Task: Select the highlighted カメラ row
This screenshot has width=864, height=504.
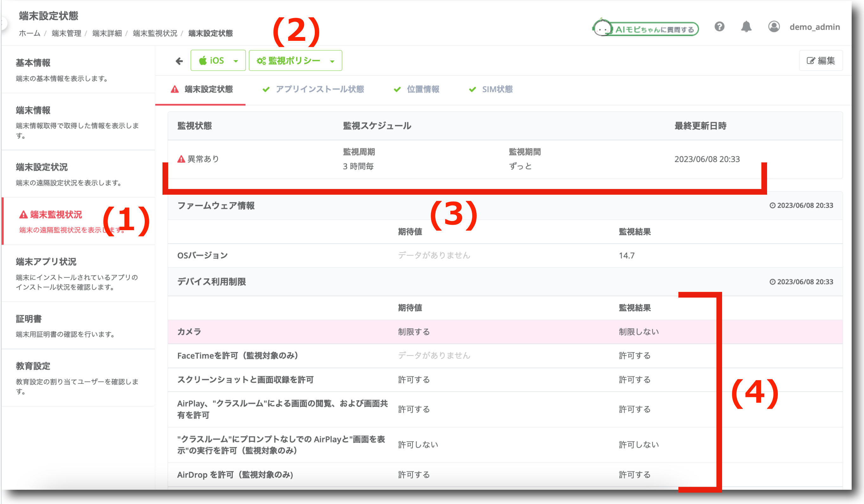Action: point(505,332)
